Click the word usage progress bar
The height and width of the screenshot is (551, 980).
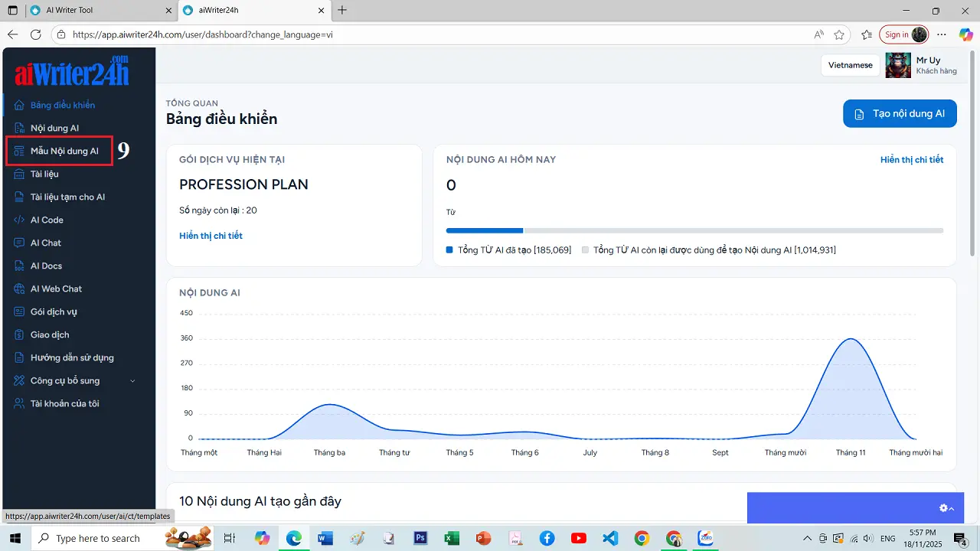pos(694,230)
